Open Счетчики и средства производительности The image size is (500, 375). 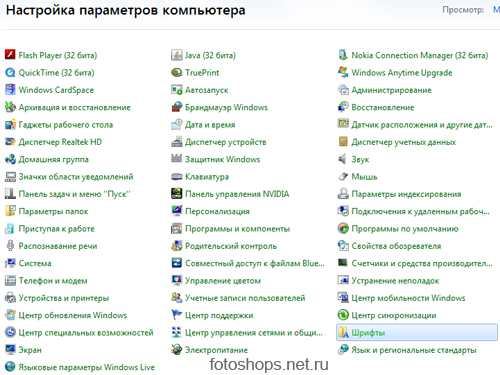click(422, 263)
